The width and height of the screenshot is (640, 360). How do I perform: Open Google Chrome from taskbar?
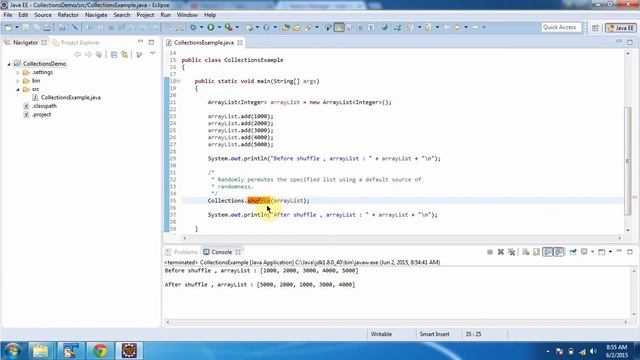point(99,351)
